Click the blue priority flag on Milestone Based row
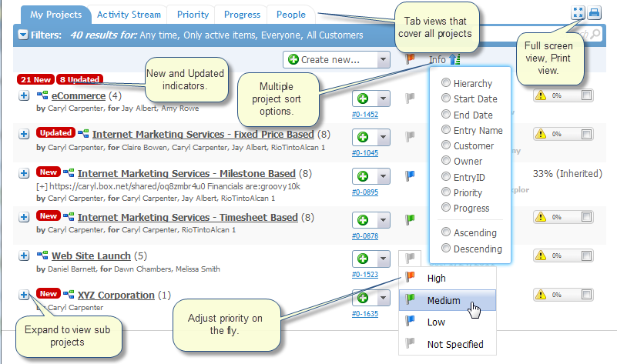Viewport: 617px width, 364px height. (x=411, y=176)
